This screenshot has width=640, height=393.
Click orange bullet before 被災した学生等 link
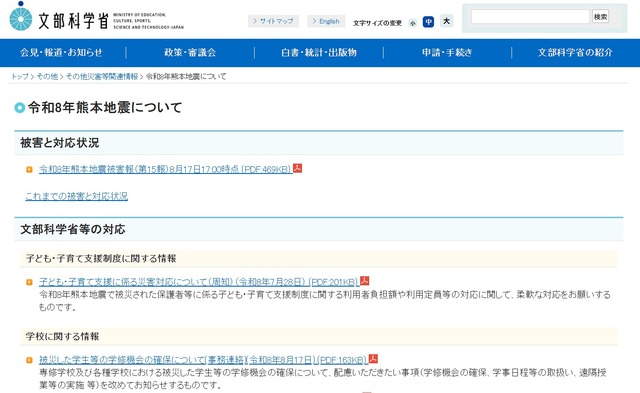point(29,360)
